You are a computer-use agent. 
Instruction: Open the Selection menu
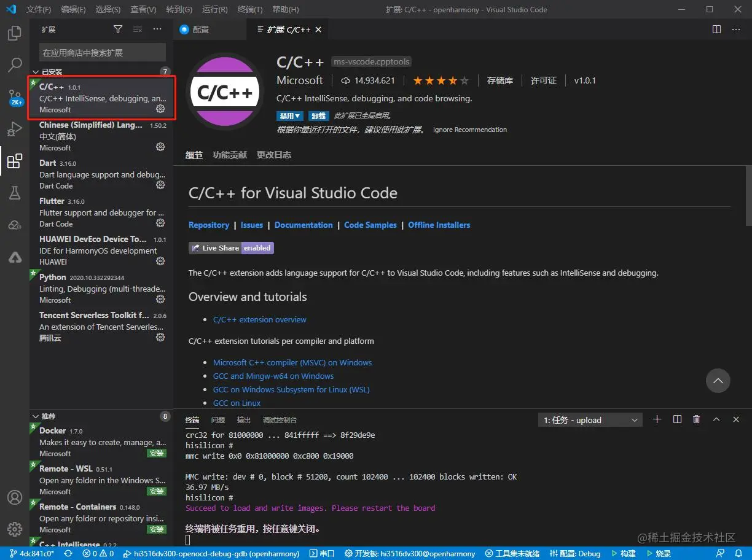pyautogui.click(x=108, y=9)
